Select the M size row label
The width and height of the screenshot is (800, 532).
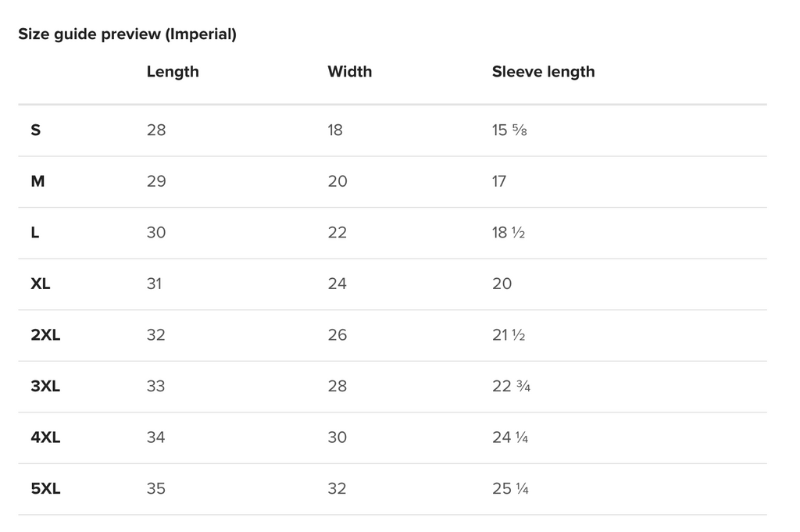tap(37, 181)
